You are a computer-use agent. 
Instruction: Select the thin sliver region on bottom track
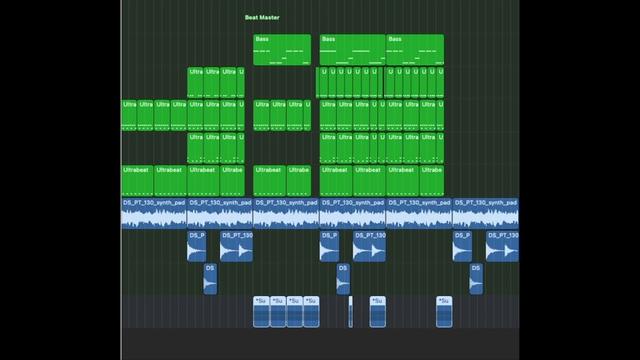point(351,312)
